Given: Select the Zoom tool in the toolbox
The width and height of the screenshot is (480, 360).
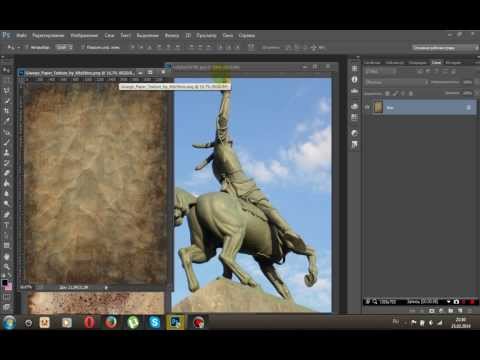Looking at the screenshot, I should [x=6, y=267].
